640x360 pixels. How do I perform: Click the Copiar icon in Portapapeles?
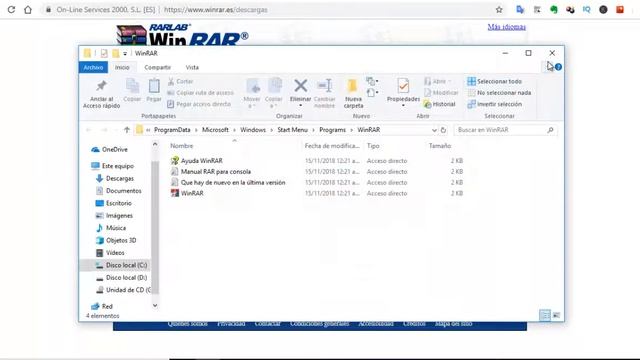[x=132, y=86]
